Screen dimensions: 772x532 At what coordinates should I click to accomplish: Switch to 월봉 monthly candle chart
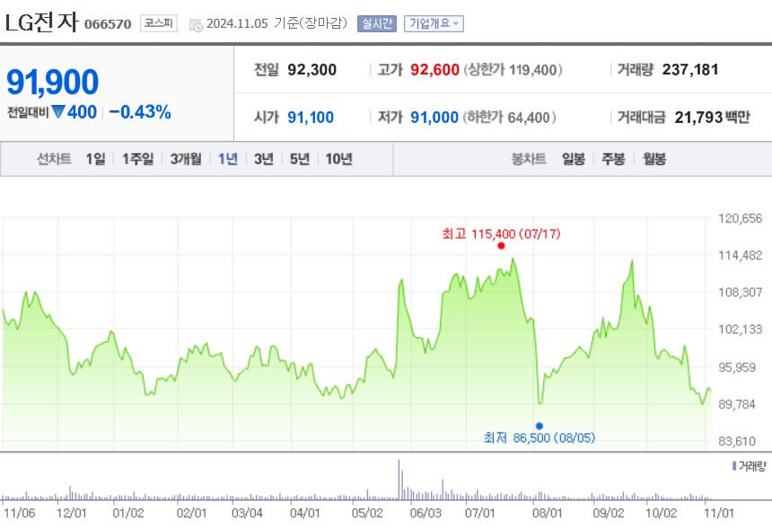tap(654, 159)
